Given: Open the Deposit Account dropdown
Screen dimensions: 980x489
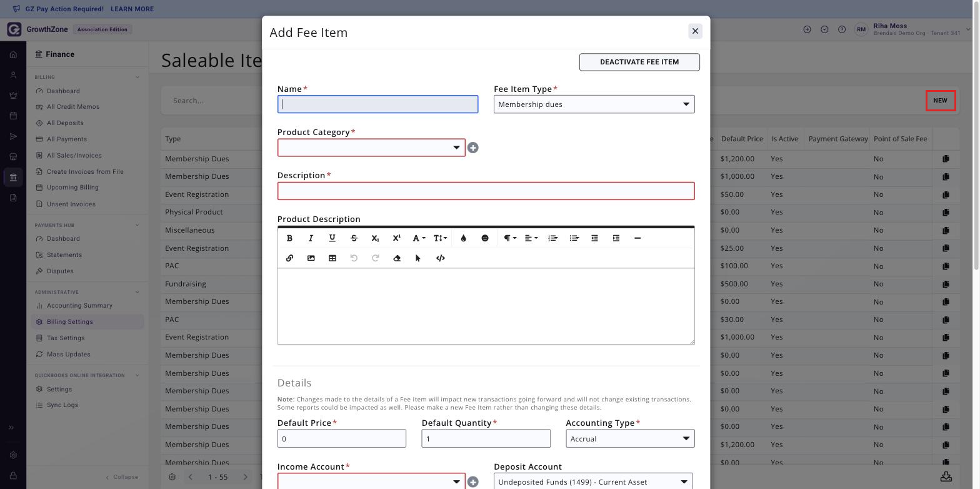Looking at the screenshot, I should 593,481.
